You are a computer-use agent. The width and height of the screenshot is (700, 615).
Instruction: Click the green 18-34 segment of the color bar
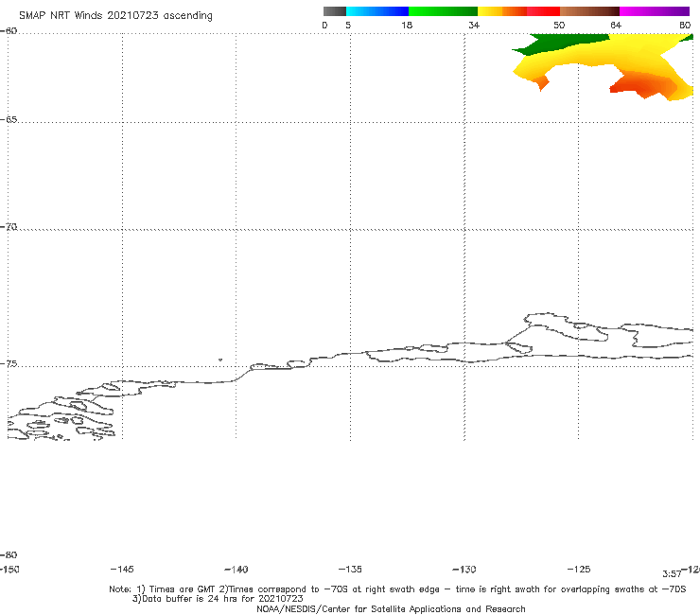443,11
